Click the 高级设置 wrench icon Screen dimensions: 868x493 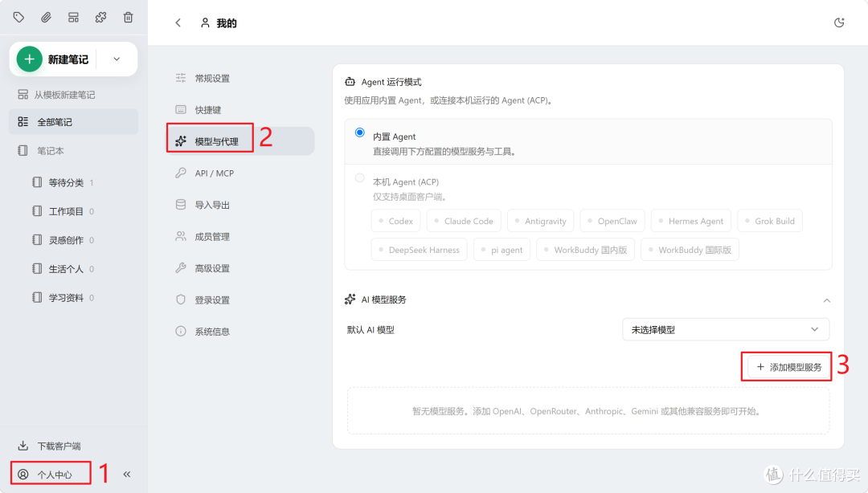(181, 268)
